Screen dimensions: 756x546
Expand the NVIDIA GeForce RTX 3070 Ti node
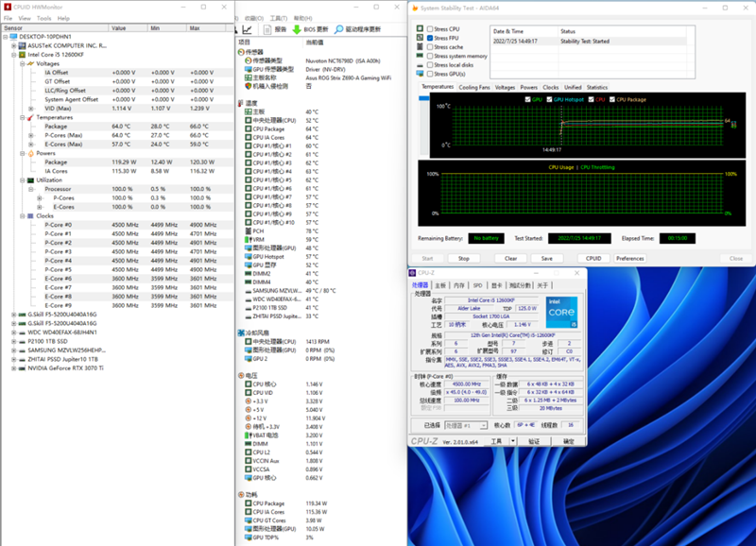click(x=14, y=368)
